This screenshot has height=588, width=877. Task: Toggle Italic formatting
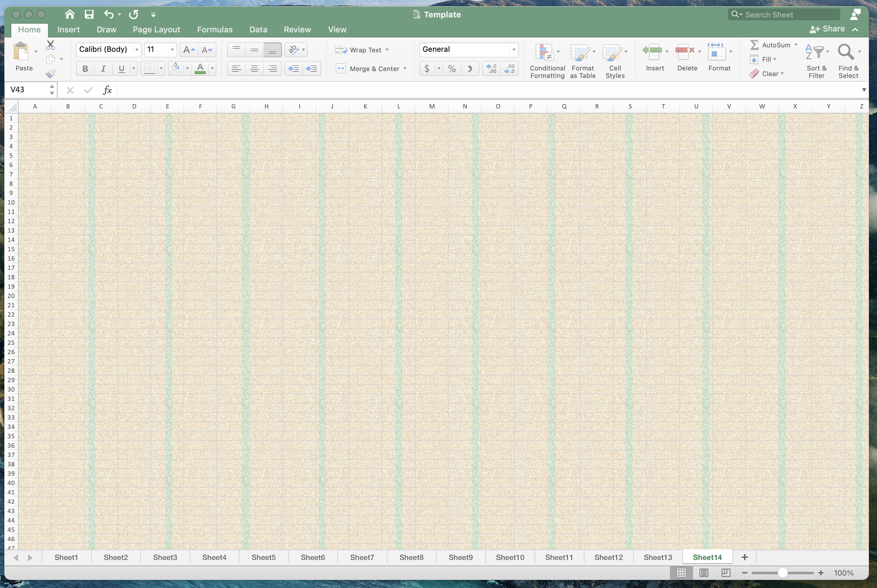(103, 69)
